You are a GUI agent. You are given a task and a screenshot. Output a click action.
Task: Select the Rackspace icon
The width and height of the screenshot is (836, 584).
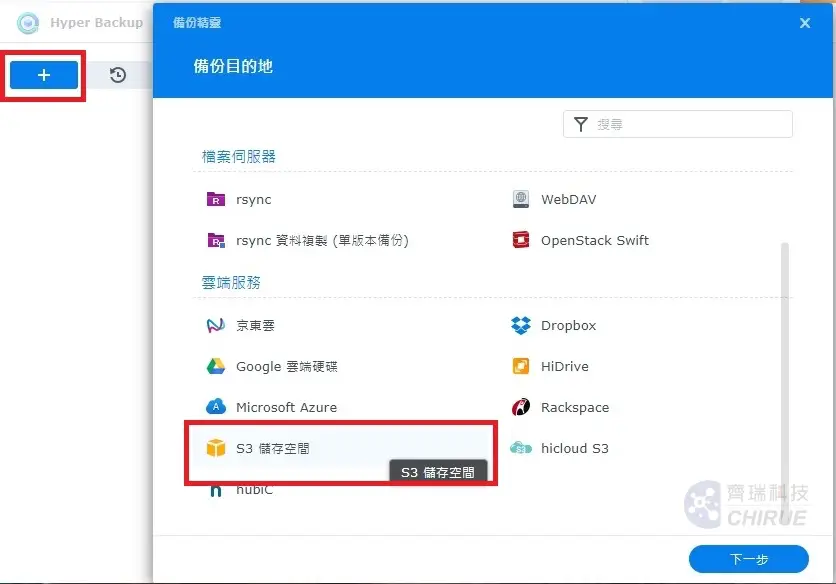click(x=521, y=407)
